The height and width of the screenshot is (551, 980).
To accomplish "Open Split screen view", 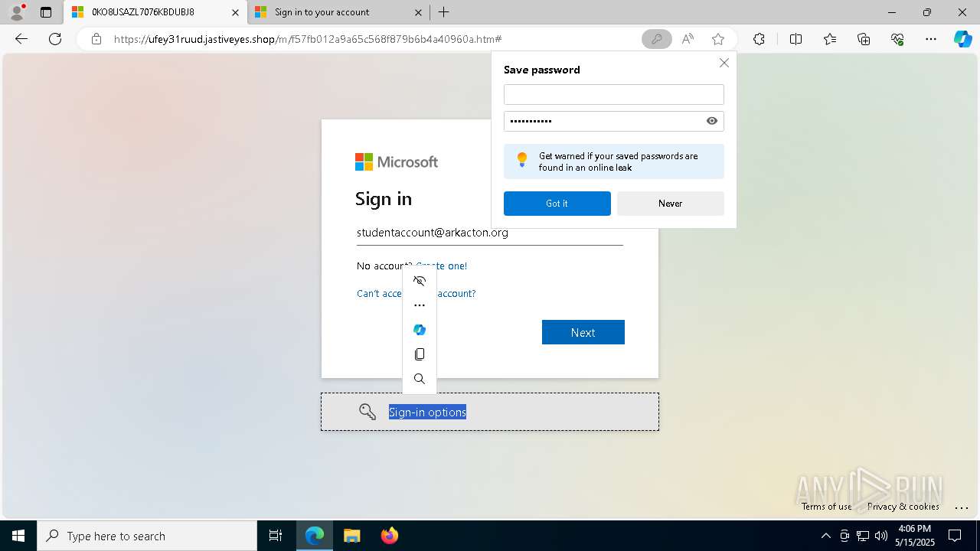I will [x=795, y=39].
